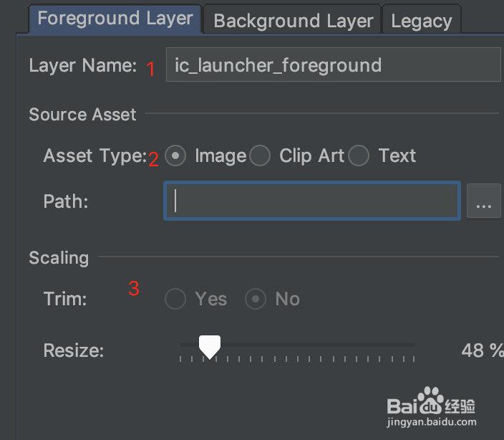The image size is (504, 440).
Task: Click the Source Asset section heading
Action: (82, 114)
